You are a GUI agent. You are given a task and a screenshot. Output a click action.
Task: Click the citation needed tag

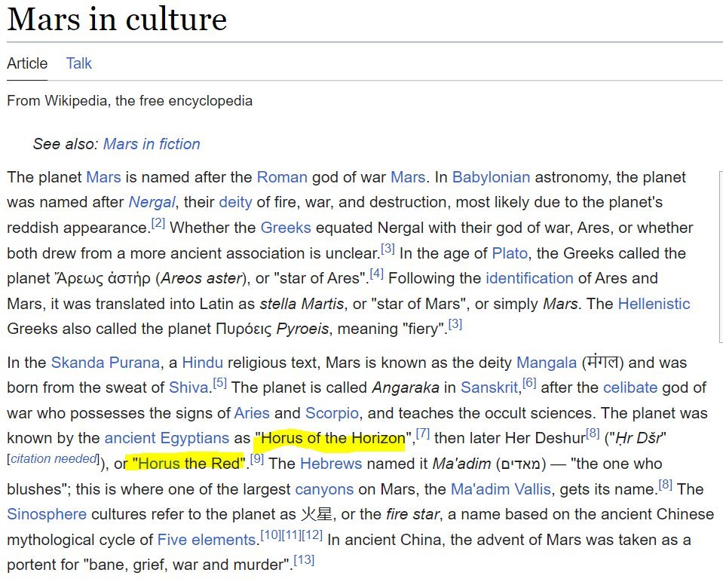pyautogui.click(x=54, y=459)
